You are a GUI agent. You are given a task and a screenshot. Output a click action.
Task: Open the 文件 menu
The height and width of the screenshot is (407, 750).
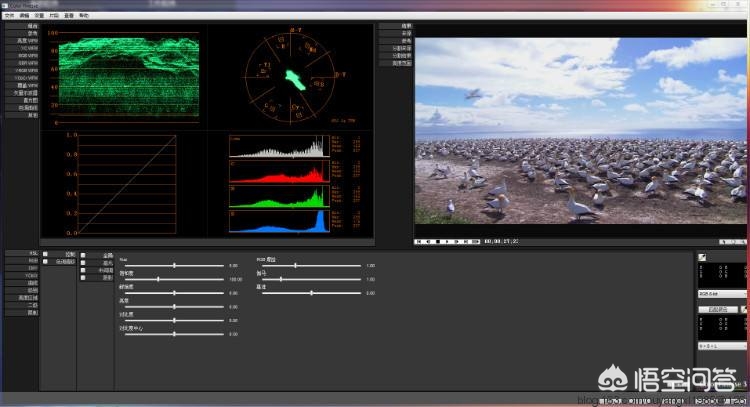point(9,16)
